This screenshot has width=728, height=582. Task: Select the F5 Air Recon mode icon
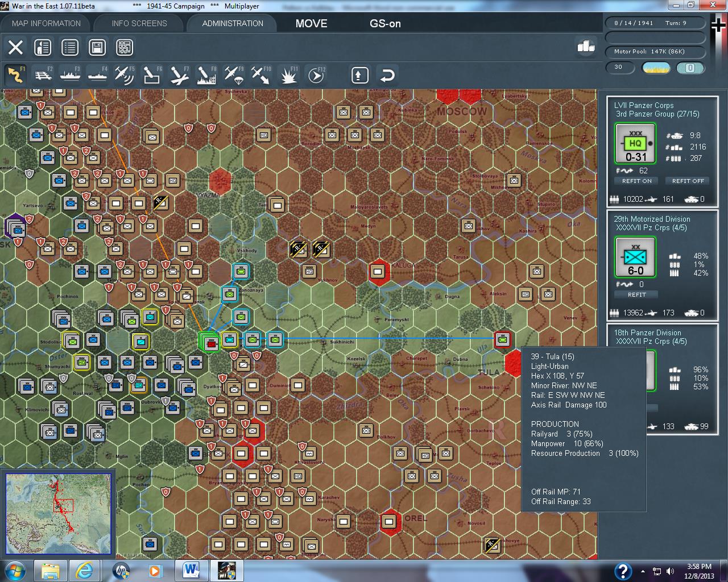tap(125, 75)
